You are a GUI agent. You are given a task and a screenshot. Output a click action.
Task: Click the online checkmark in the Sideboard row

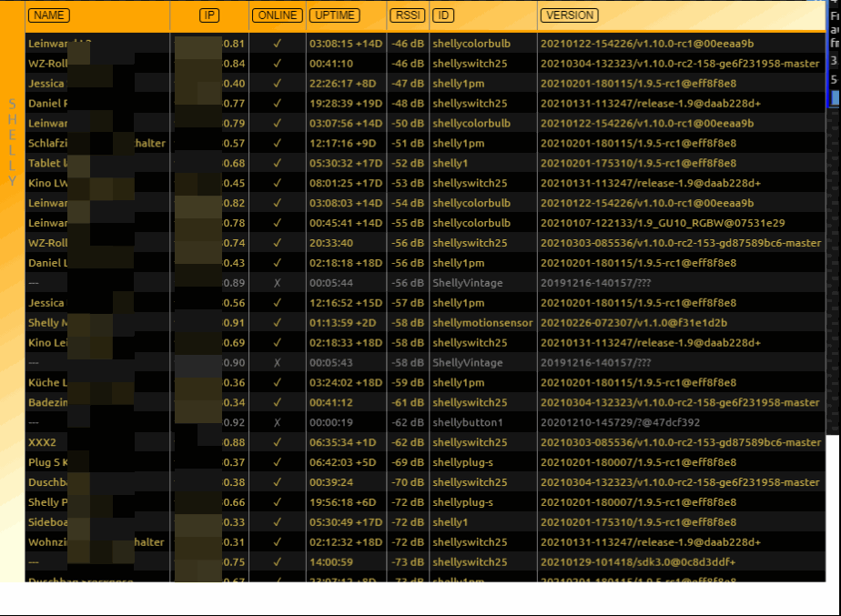[x=277, y=522]
